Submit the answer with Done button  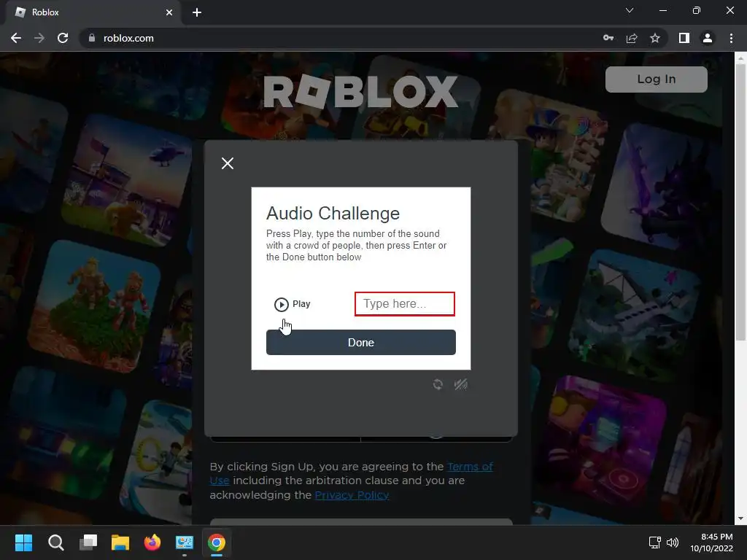pos(360,343)
